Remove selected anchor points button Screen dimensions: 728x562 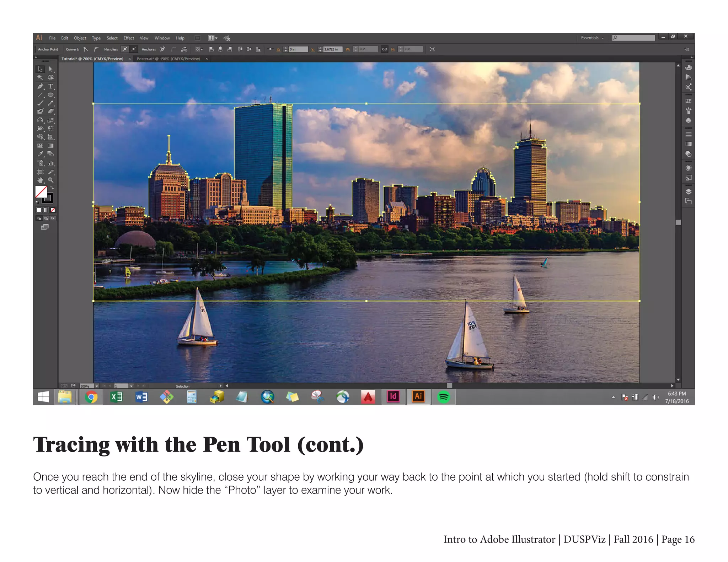click(x=163, y=49)
